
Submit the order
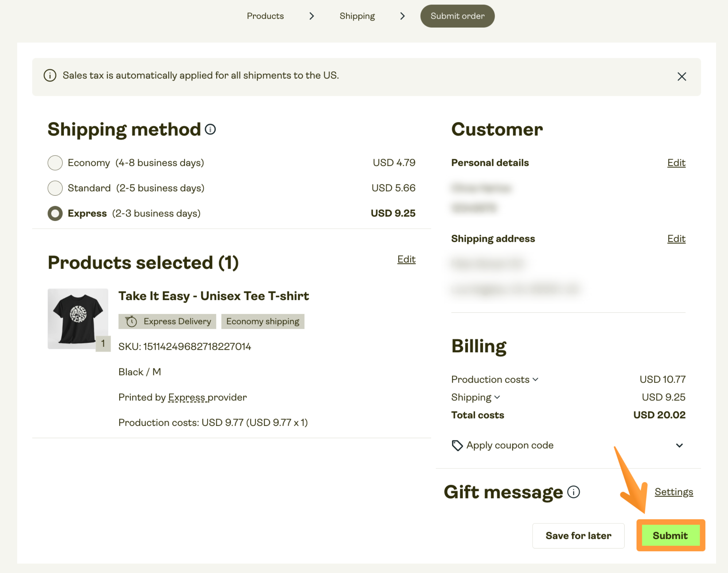pos(670,535)
